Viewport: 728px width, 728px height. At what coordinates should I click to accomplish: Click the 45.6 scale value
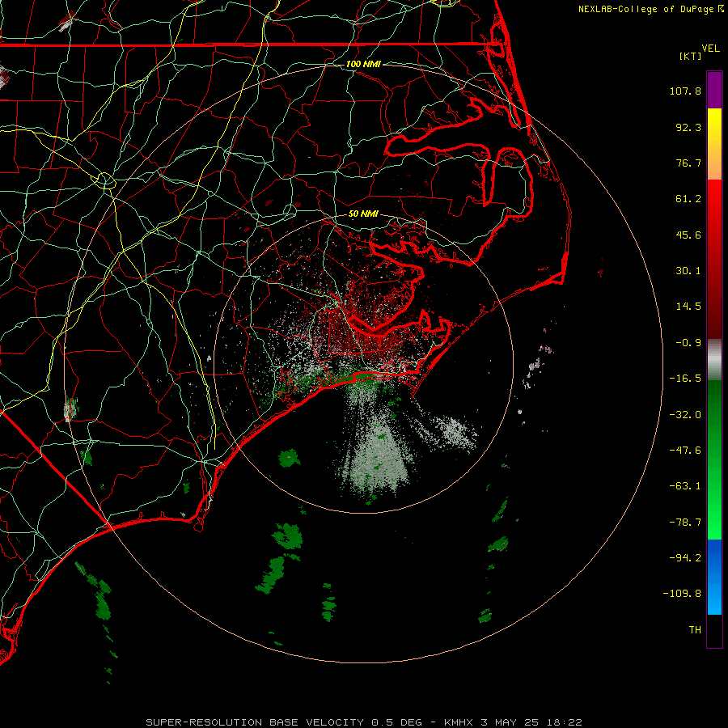pos(688,235)
